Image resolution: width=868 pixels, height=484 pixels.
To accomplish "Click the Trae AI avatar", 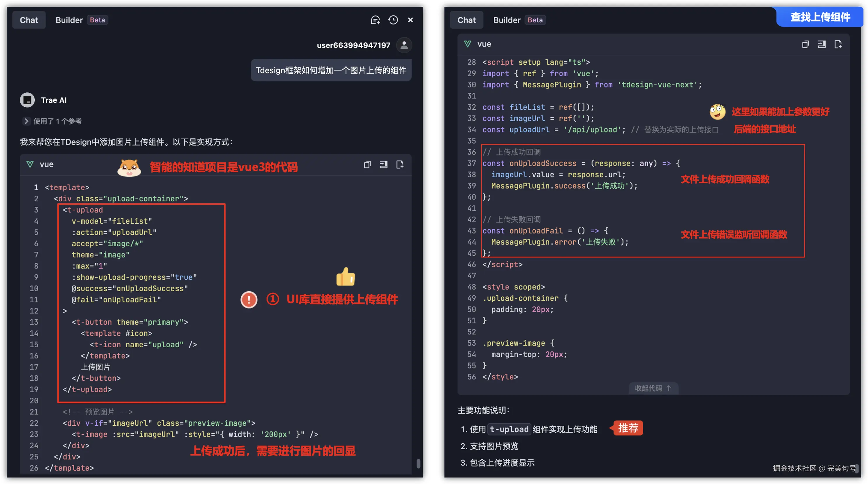I will click(27, 100).
